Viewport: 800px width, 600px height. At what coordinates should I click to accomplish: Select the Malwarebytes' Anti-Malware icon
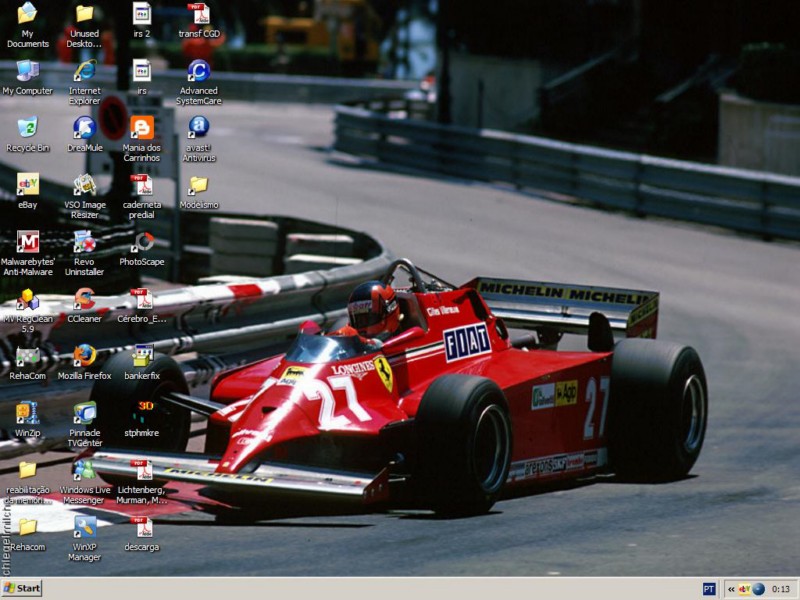(x=28, y=242)
